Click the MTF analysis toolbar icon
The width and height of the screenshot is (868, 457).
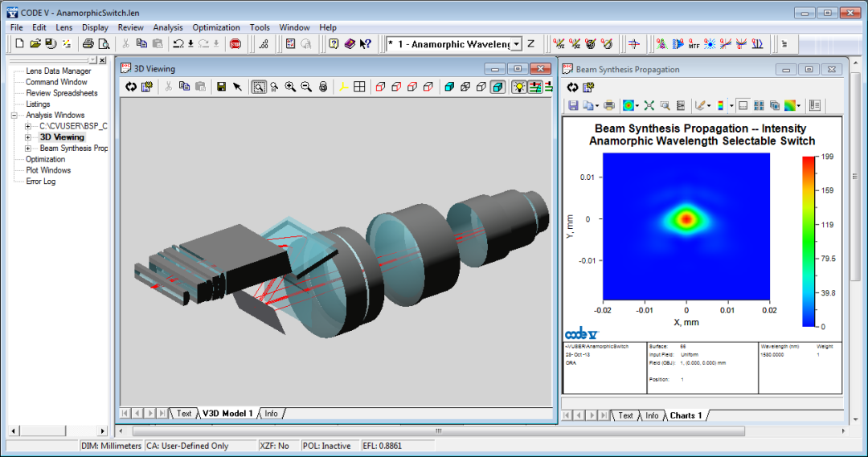693,44
